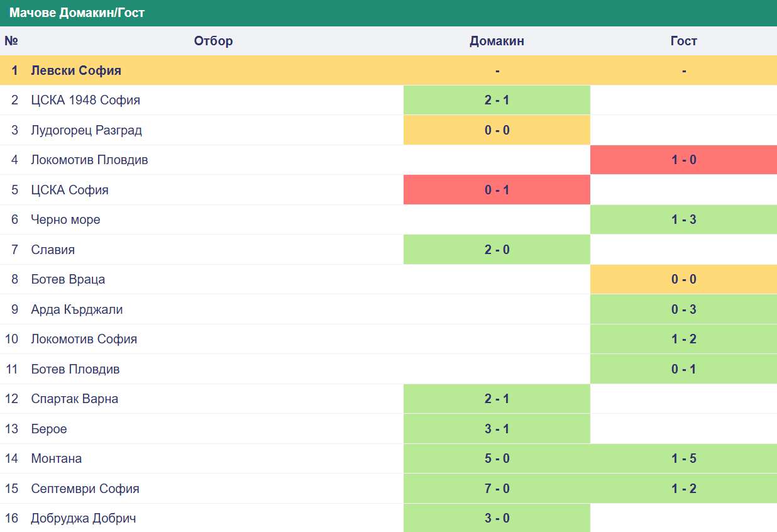
Task: Open home result 5 - 0 against Монтана
Action: tap(497, 458)
